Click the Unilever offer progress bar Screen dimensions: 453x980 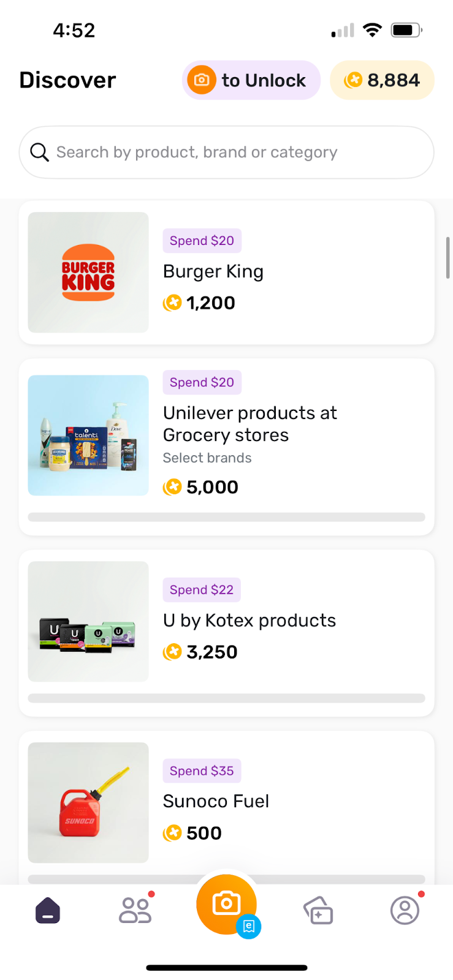226,517
